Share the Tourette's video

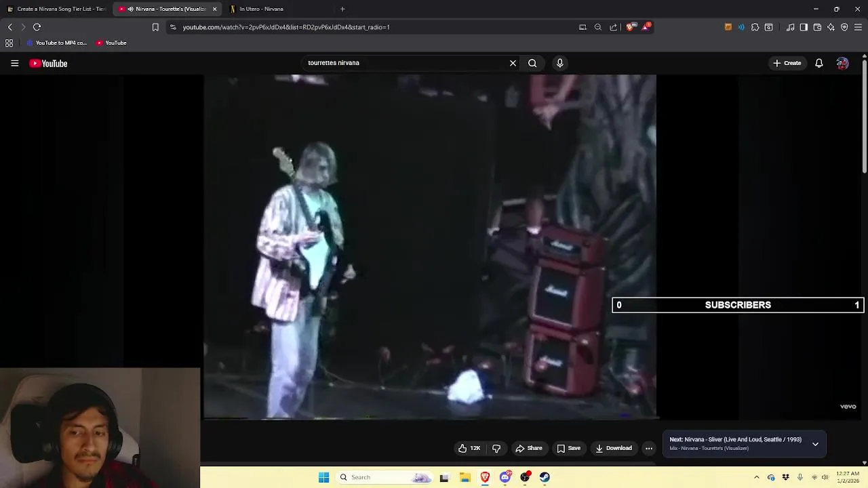click(529, 448)
